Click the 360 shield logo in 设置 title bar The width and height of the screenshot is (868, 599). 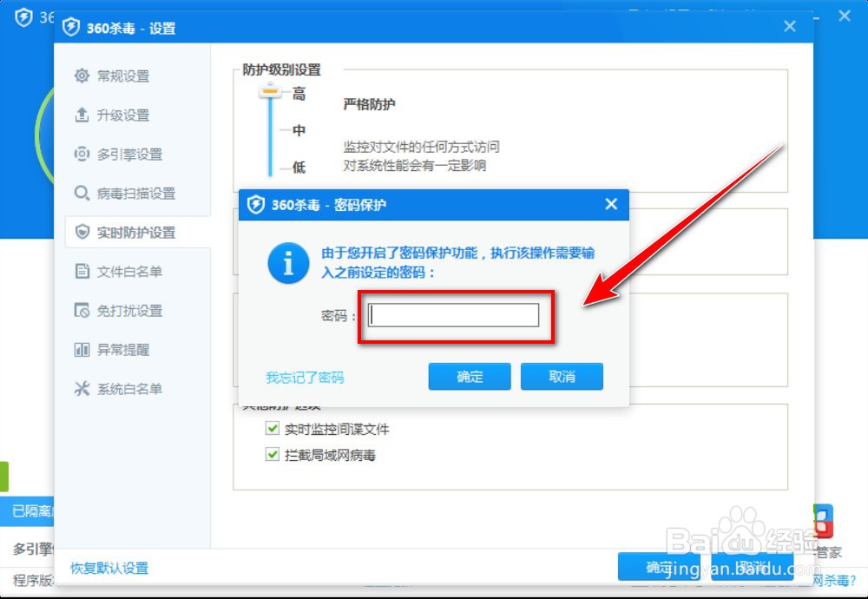pos(71,27)
